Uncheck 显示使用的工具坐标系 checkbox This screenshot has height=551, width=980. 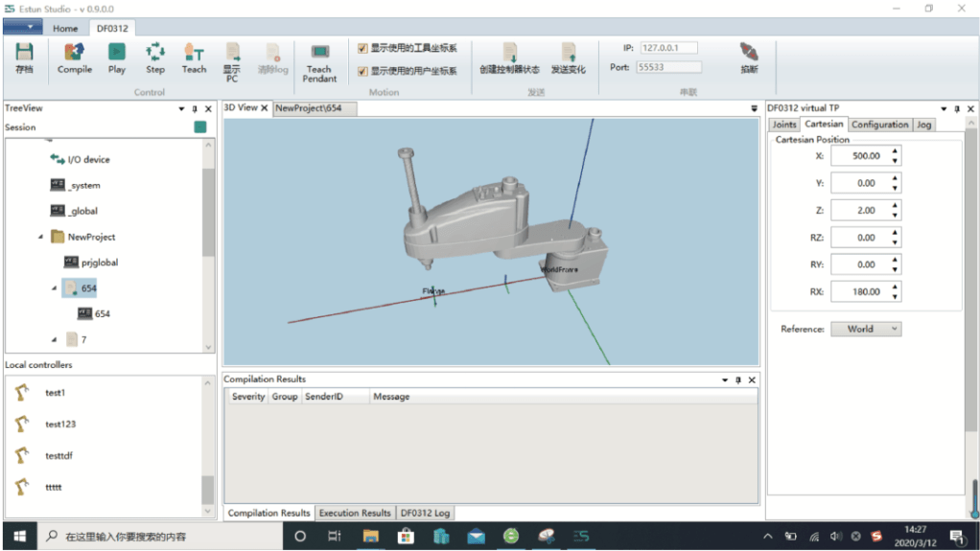(362, 48)
